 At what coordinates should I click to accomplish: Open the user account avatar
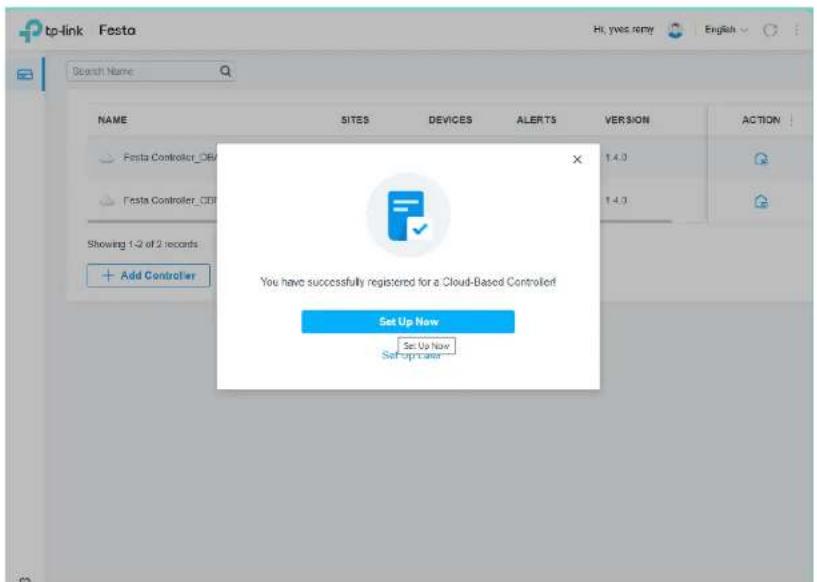coord(675,30)
